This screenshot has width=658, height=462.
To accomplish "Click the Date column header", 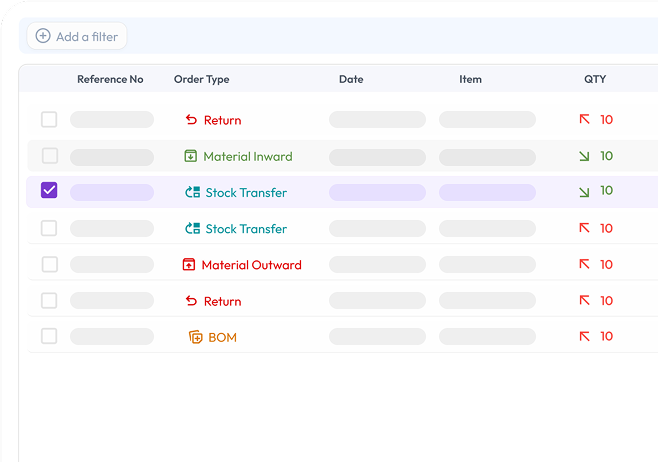I will (x=351, y=79).
